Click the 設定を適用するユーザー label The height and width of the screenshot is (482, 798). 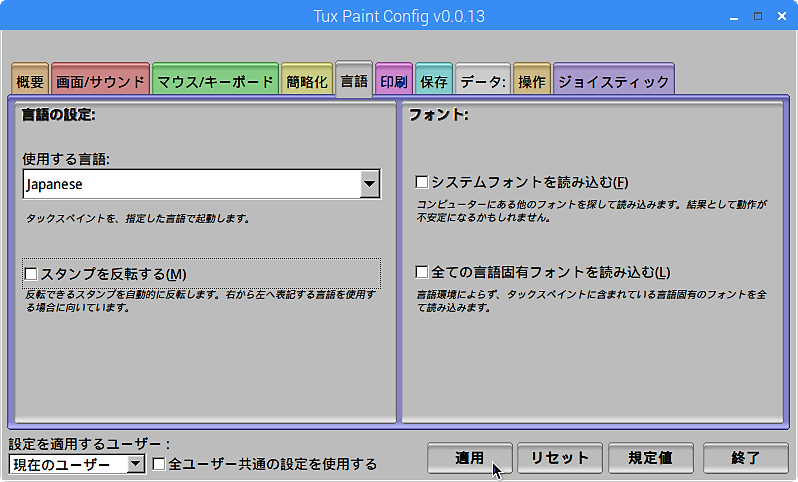(x=89, y=444)
